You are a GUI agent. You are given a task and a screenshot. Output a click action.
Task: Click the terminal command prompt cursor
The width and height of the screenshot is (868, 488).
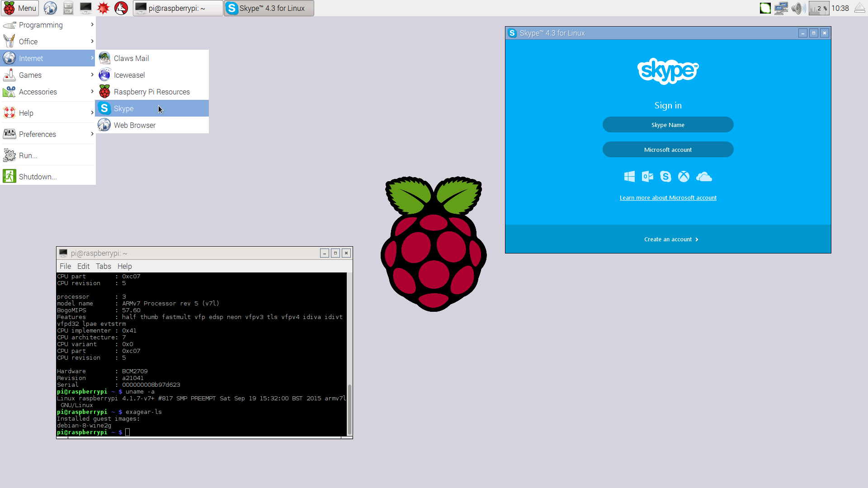127,432
